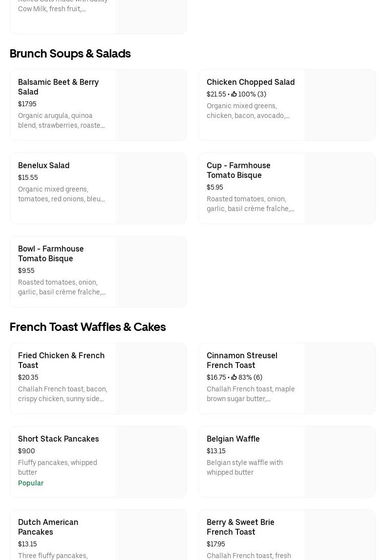Click the Belgian Waffle image placeholder

[x=339, y=462]
